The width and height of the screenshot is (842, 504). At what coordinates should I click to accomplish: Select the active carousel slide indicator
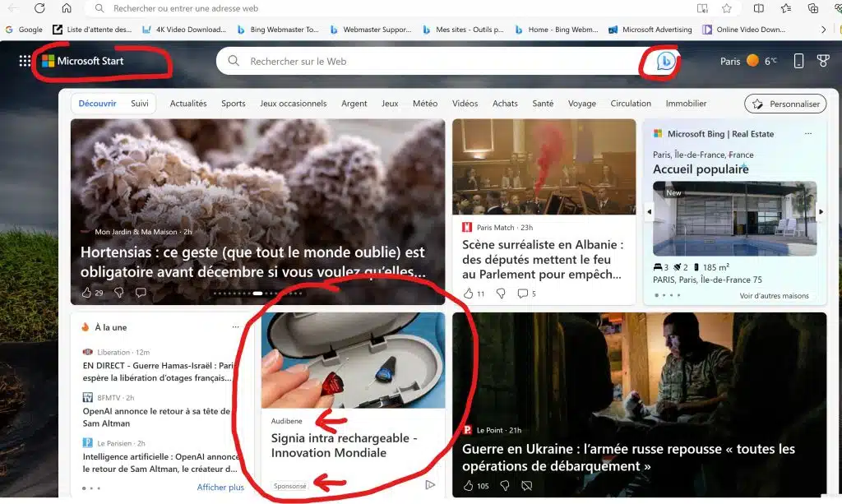tap(257, 293)
